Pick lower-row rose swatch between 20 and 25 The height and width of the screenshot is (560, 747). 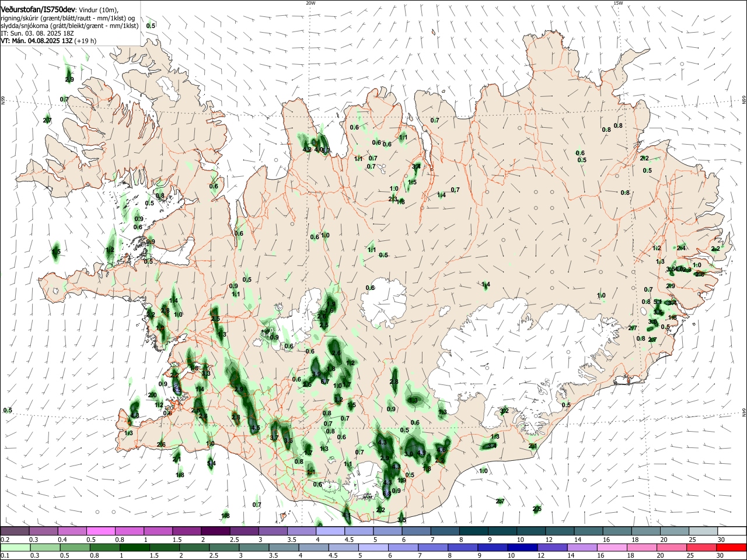[672, 548]
